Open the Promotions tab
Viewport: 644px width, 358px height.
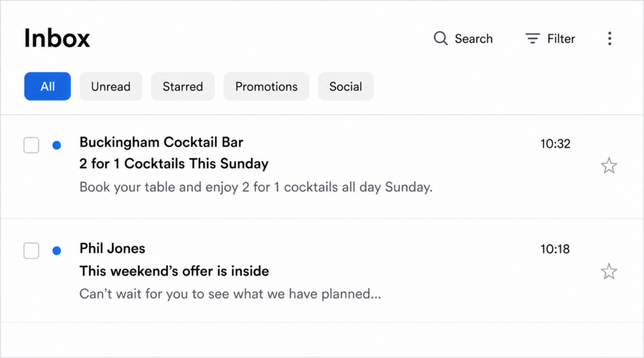[266, 86]
